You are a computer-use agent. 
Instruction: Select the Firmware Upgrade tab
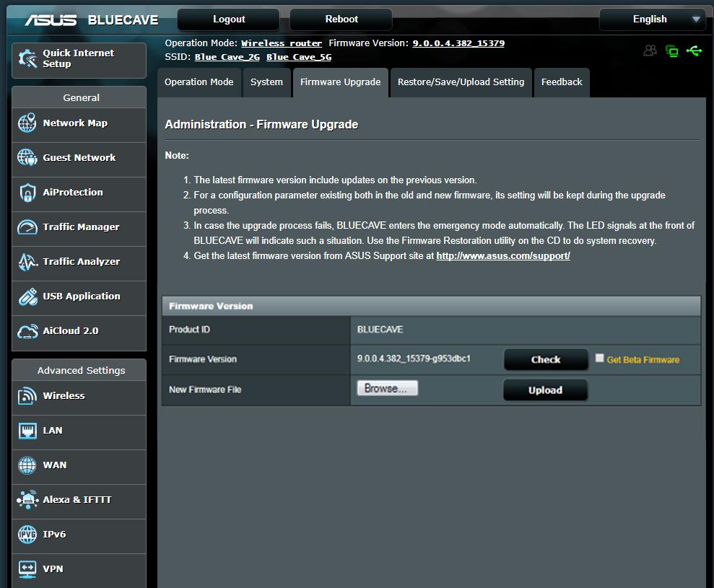[340, 82]
